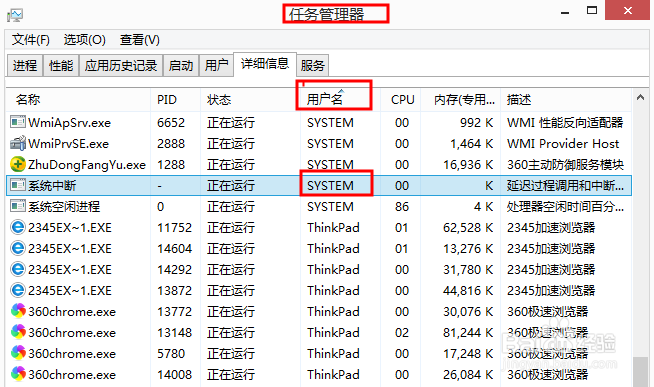Click 2345加速浏览器 description of PID 14604
The height and width of the screenshot is (387, 654).
point(551,249)
